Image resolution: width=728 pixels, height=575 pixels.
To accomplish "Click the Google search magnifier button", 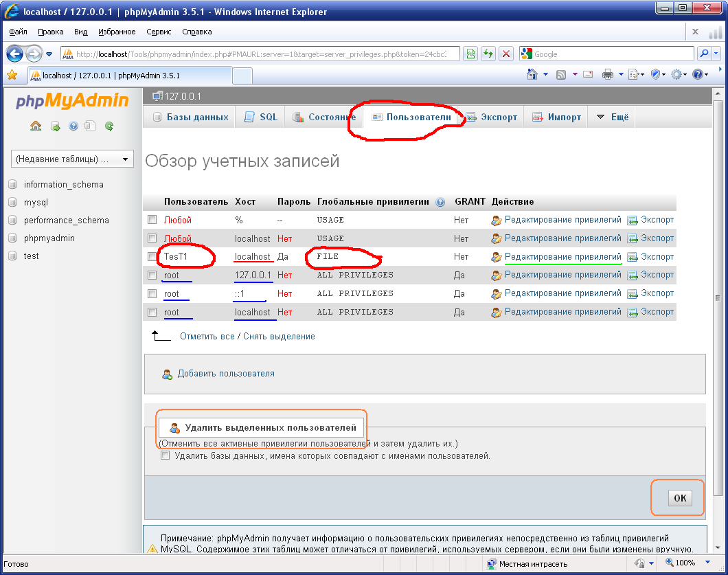I will 704,54.
